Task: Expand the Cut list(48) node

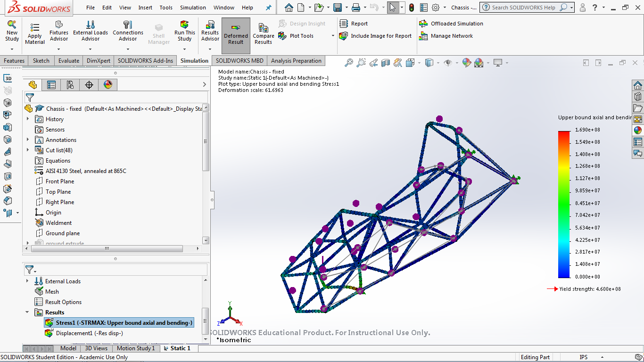Action: point(28,150)
